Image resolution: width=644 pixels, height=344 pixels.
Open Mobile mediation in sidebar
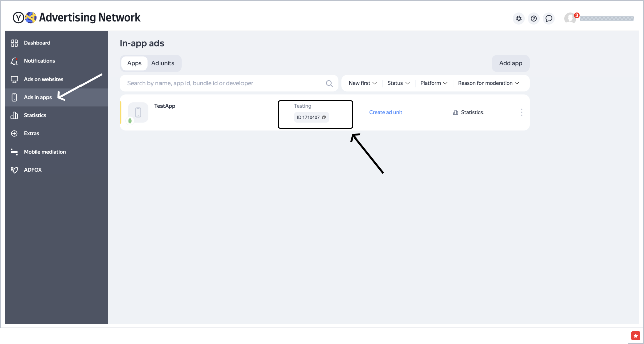point(45,152)
